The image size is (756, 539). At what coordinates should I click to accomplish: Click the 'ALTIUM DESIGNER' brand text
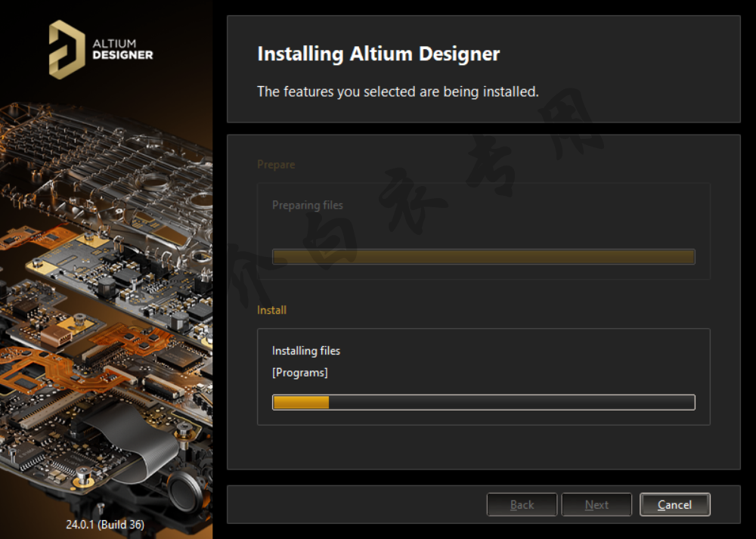tap(122, 49)
